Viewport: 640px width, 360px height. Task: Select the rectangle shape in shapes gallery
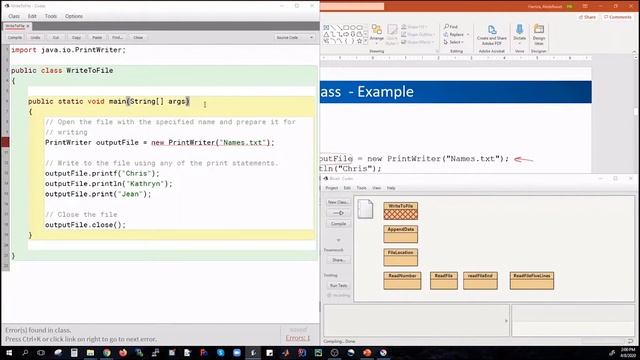point(346,27)
